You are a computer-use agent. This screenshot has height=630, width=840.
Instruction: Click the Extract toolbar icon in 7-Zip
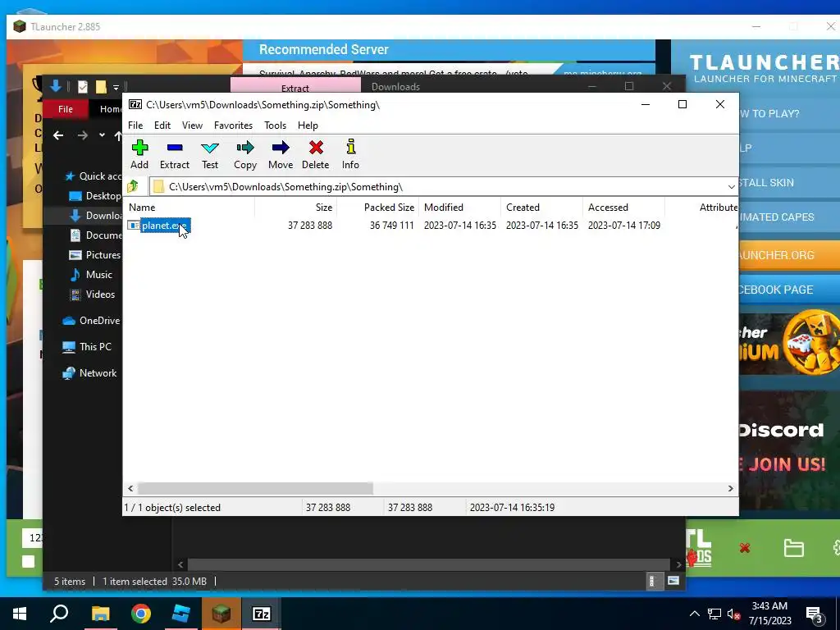pos(175,154)
